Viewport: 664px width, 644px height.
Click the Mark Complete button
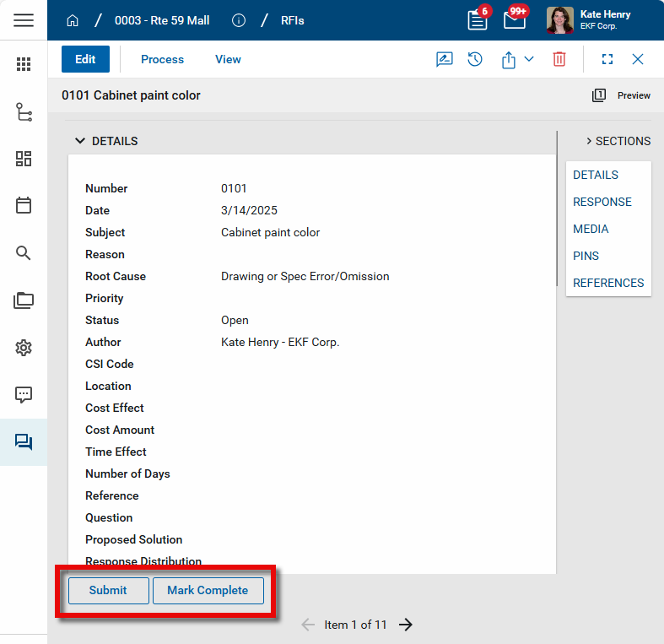pos(208,590)
